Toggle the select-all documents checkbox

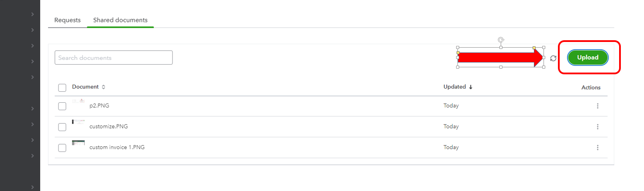point(62,88)
